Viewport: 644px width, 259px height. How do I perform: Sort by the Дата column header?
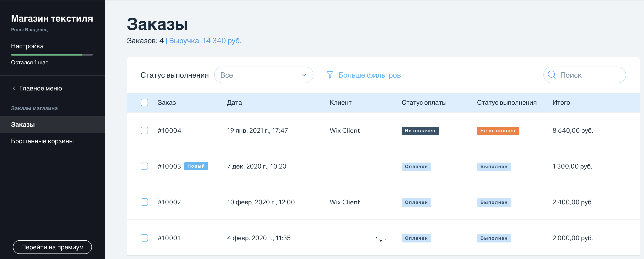(234, 102)
